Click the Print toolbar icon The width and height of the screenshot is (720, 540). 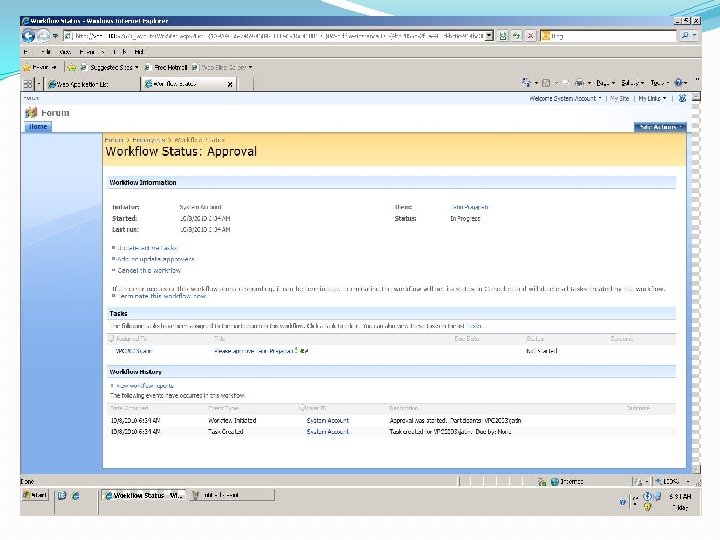click(x=579, y=83)
